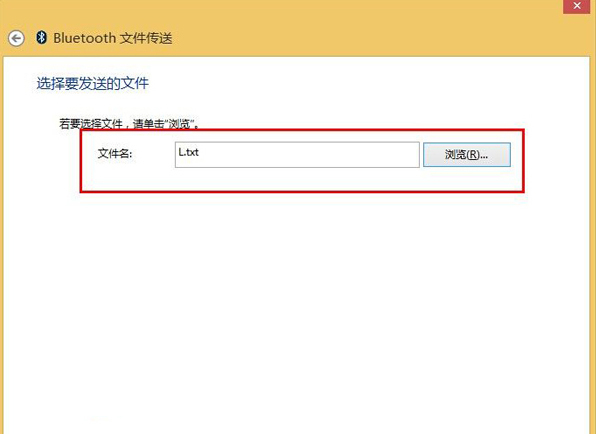The width and height of the screenshot is (596, 434).
Task: Open the file picker with the 浏览(R)... button
Action: (x=467, y=155)
